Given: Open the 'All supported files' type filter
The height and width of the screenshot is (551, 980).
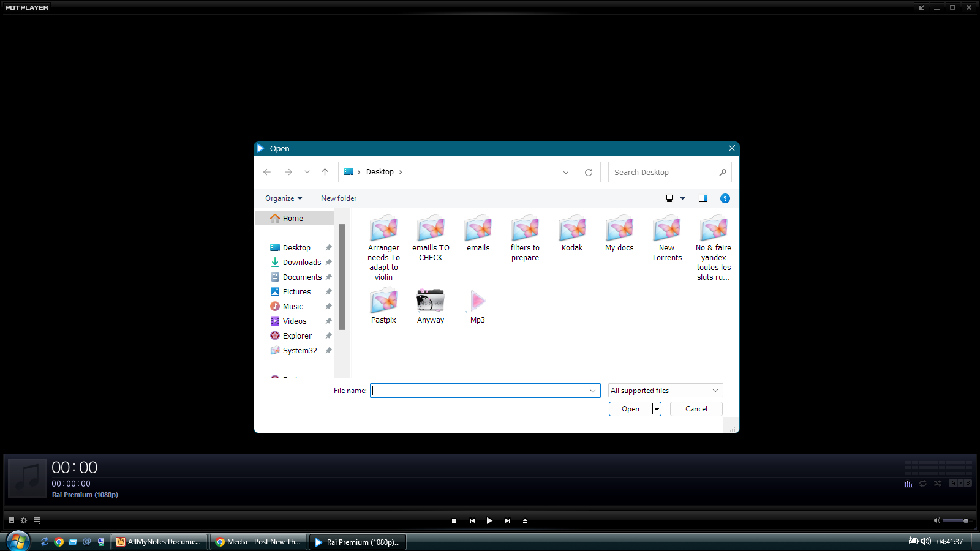Looking at the screenshot, I should point(666,391).
